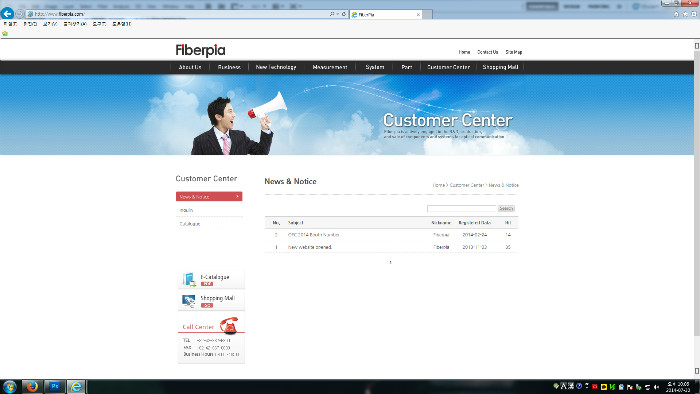This screenshot has height=394, width=700.
Task: Open the Shopping Mall banner icon
Action: (x=189, y=301)
